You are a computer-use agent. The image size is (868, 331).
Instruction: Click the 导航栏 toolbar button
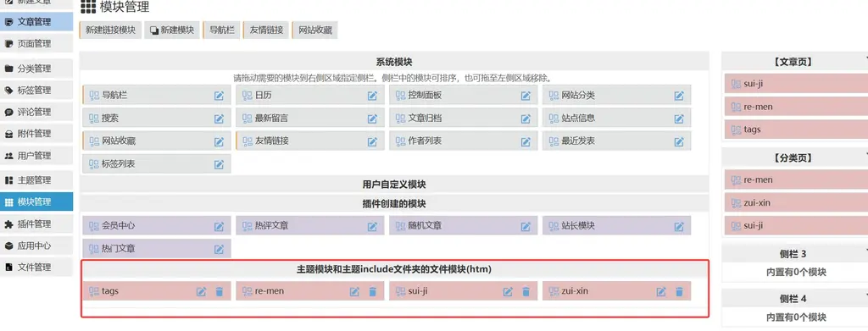(221, 30)
